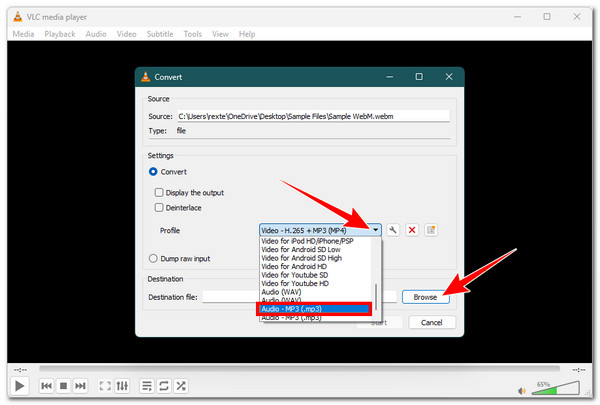Open the Profile dropdown arrow

[x=376, y=230]
